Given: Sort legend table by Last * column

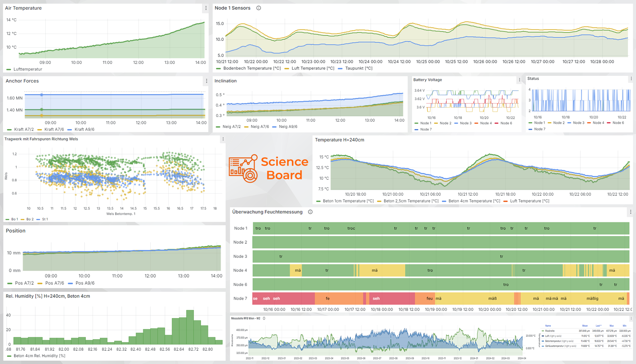Looking at the screenshot, I should 598,326.
